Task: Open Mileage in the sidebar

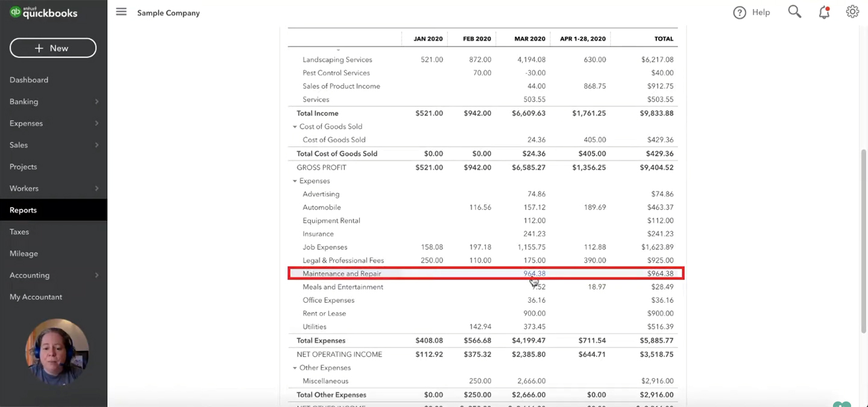Action: pyautogui.click(x=24, y=253)
